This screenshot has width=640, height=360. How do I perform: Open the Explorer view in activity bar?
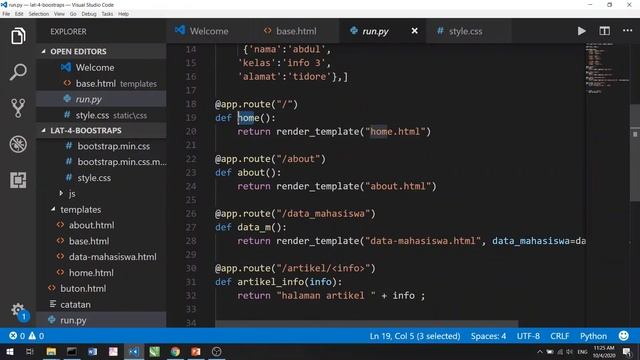tap(18, 36)
